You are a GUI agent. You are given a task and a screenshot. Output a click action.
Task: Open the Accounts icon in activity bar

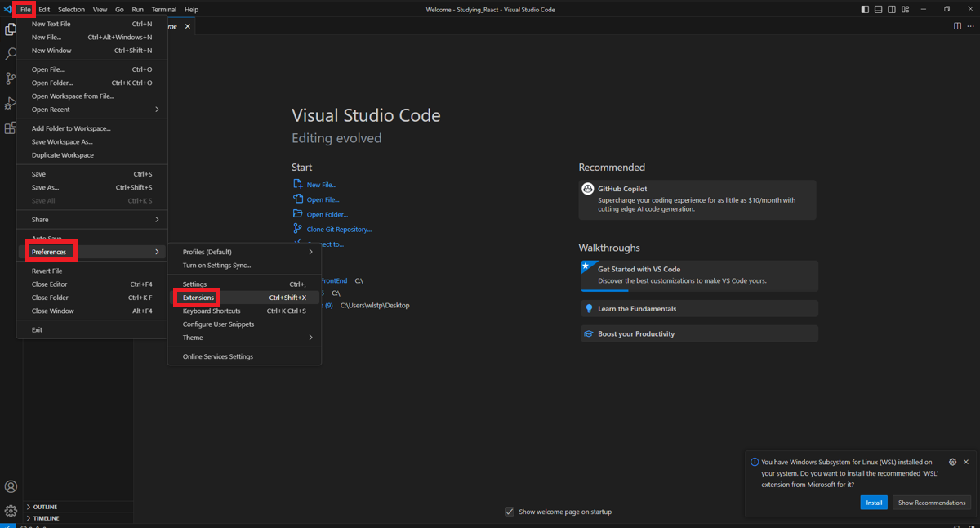11,486
